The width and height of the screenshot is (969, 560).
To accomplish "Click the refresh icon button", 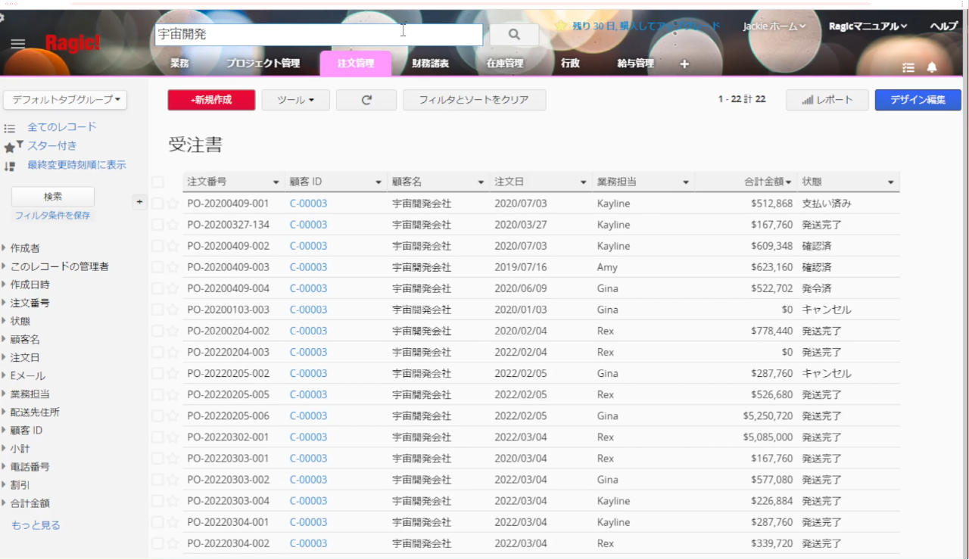I will click(366, 100).
